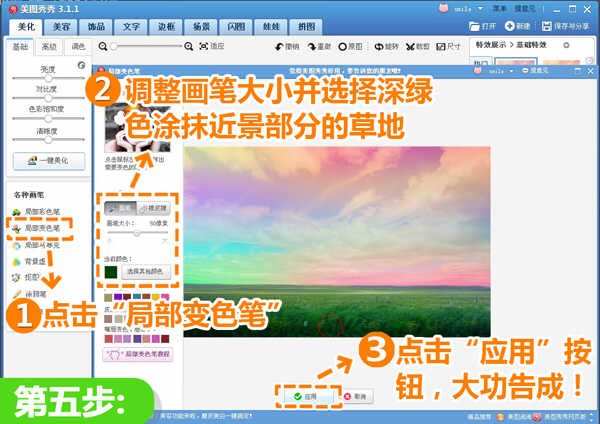Switch to the 边框 tab
The image size is (600, 424).
click(166, 27)
